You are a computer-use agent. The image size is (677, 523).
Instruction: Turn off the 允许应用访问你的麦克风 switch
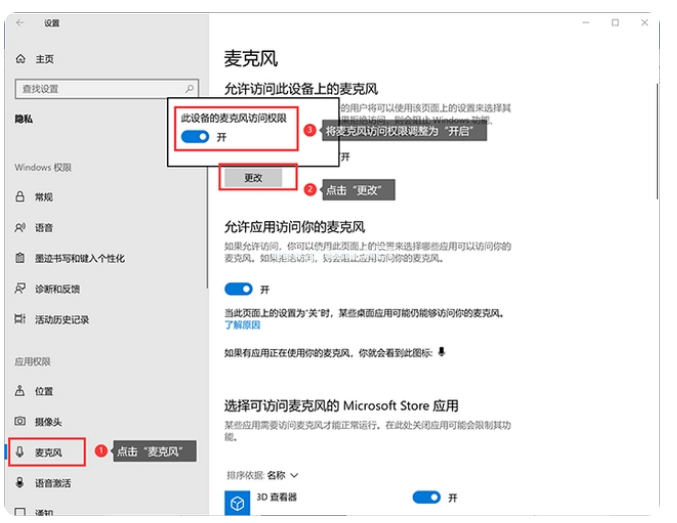click(x=238, y=289)
